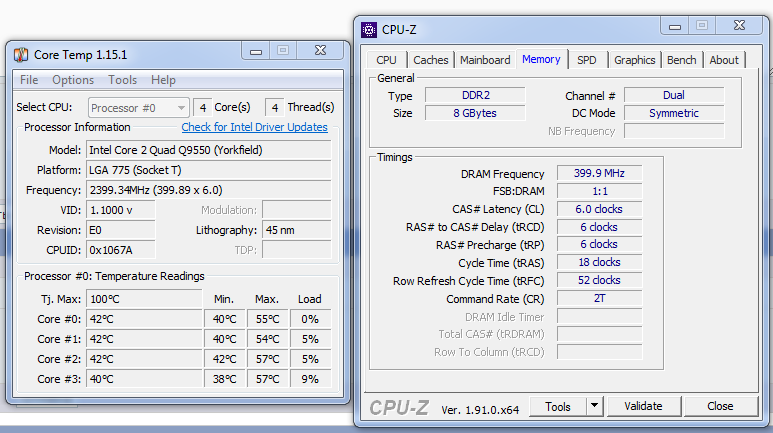Click the CPU-Z chip title icon
This screenshot has height=433, width=773.
point(369,30)
